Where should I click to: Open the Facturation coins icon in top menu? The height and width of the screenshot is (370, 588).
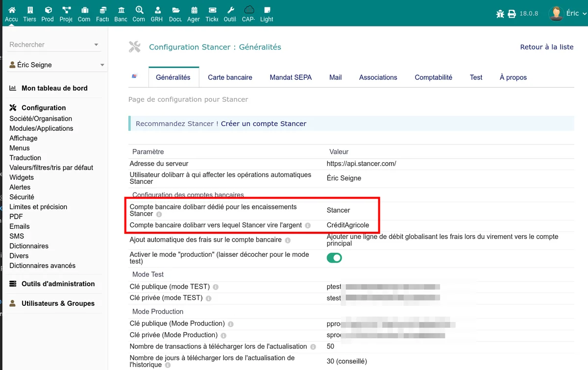coord(103,10)
